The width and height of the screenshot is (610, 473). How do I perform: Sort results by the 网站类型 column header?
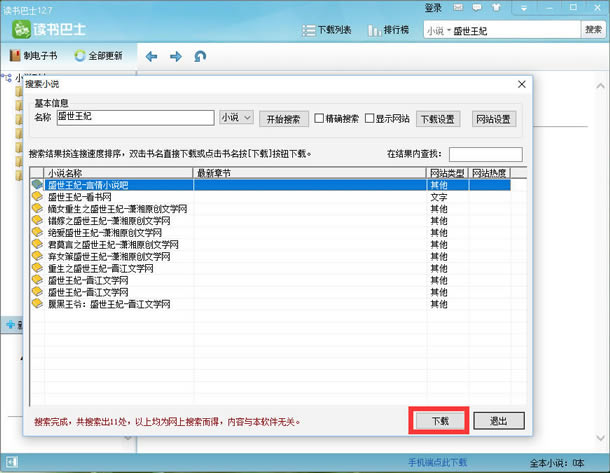[447, 173]
